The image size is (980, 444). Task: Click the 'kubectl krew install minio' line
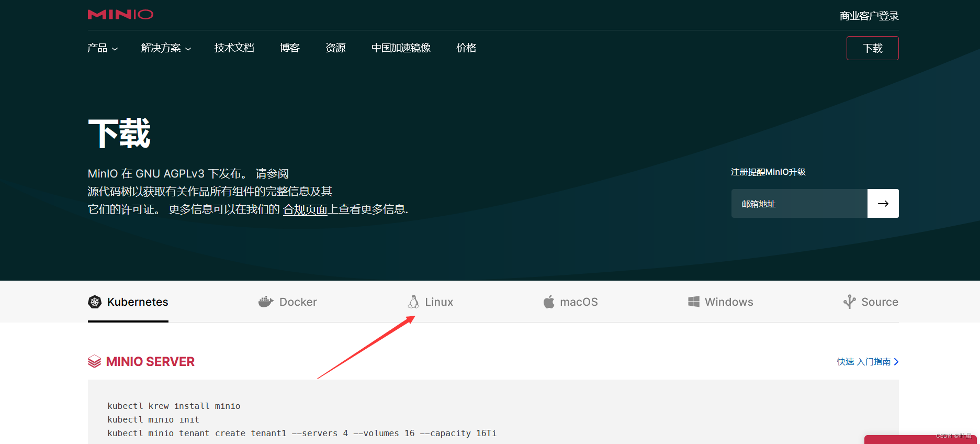174,406
